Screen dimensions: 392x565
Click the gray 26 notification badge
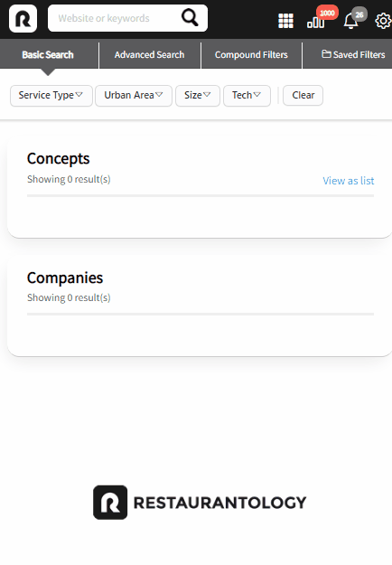click(x=359, y=14)
